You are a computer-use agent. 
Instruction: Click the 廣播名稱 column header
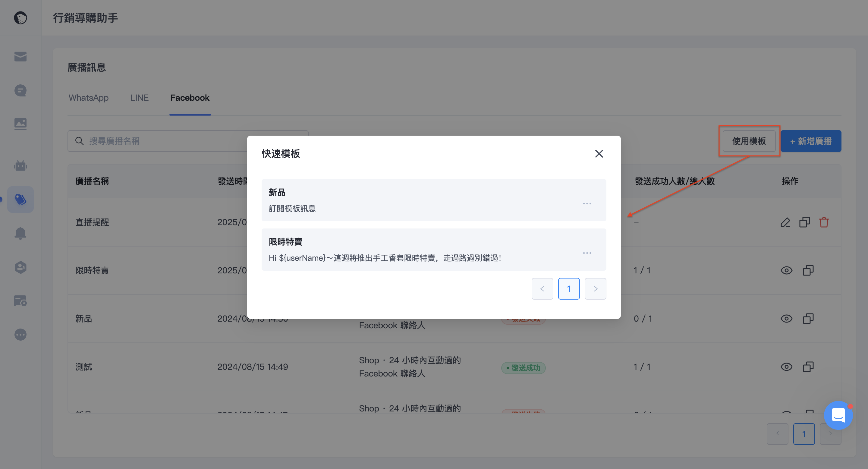(x=92, y=181)
